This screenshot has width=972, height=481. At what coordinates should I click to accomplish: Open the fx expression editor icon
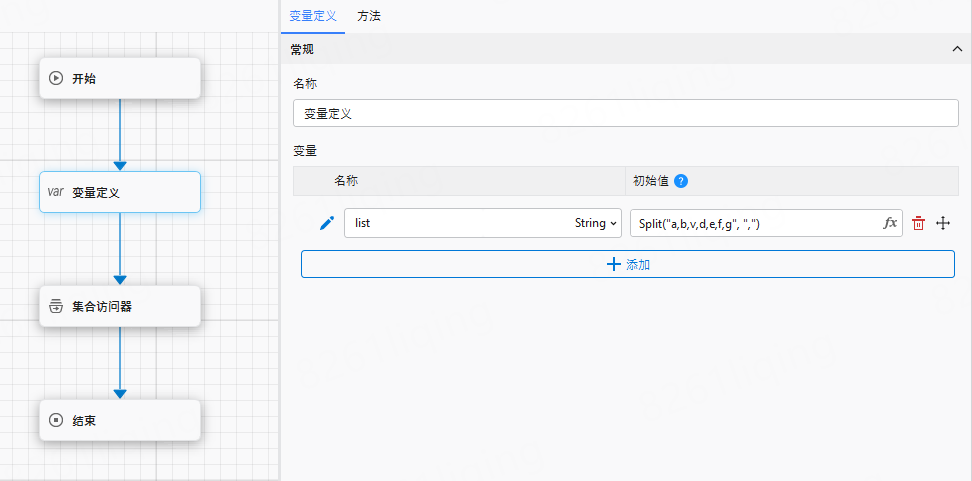pos(890,223)
